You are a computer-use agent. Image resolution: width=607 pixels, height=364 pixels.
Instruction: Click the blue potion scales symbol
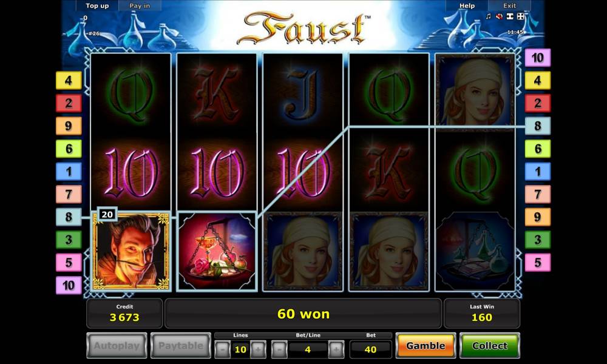[x=475, y=251]
